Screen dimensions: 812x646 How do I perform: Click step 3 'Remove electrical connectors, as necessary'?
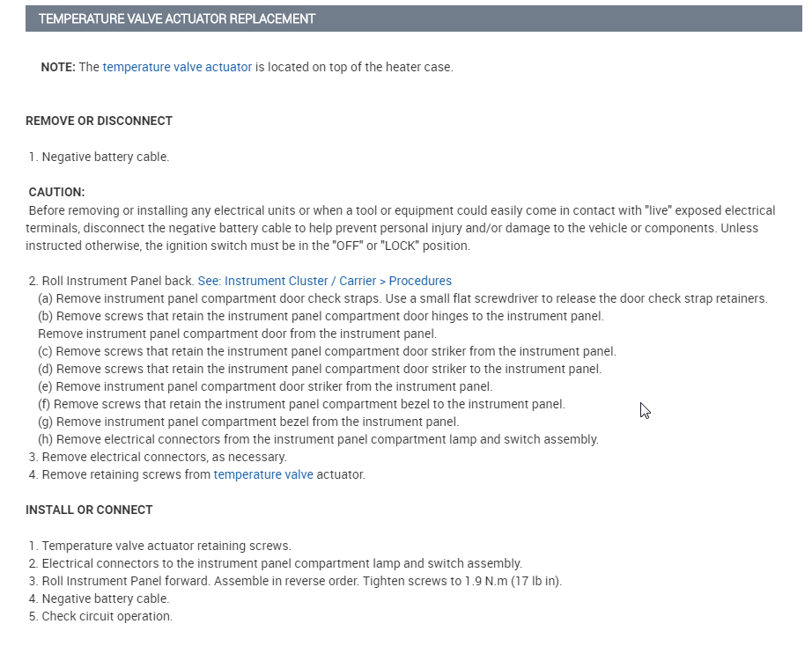coord(164,457)
